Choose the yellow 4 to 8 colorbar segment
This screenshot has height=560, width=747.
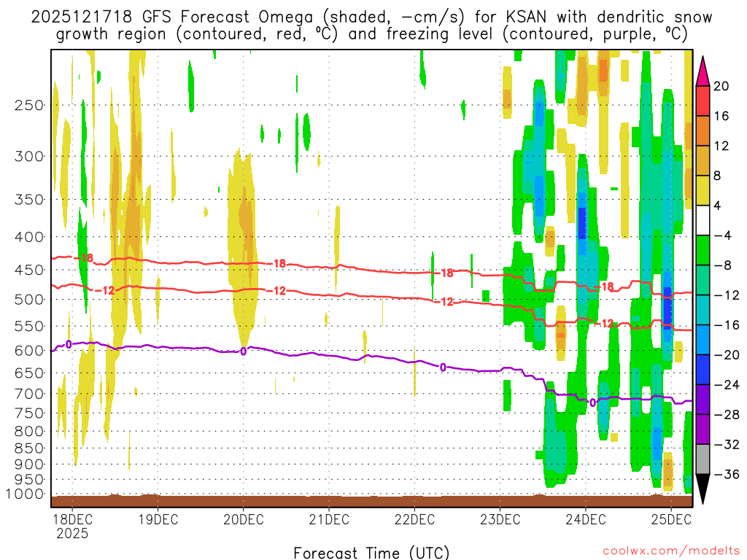tap(703, 190)
